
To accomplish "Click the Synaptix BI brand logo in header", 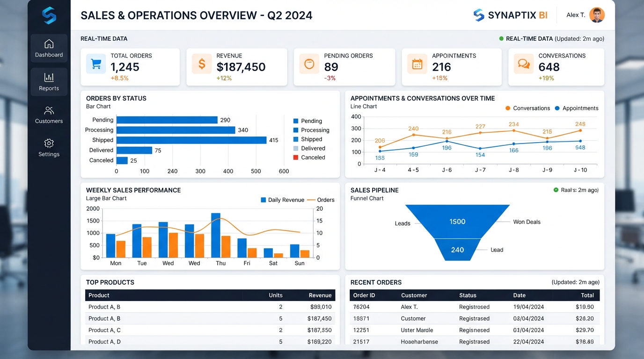I will click(x=511, y=15).
